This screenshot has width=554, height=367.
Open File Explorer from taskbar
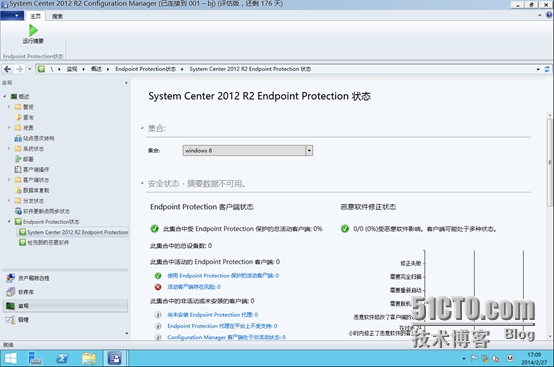(x=89, y=359)
